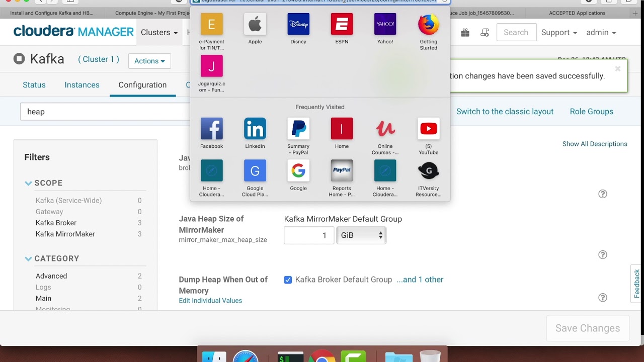Launch Safari from the Dock

(246, 356)
